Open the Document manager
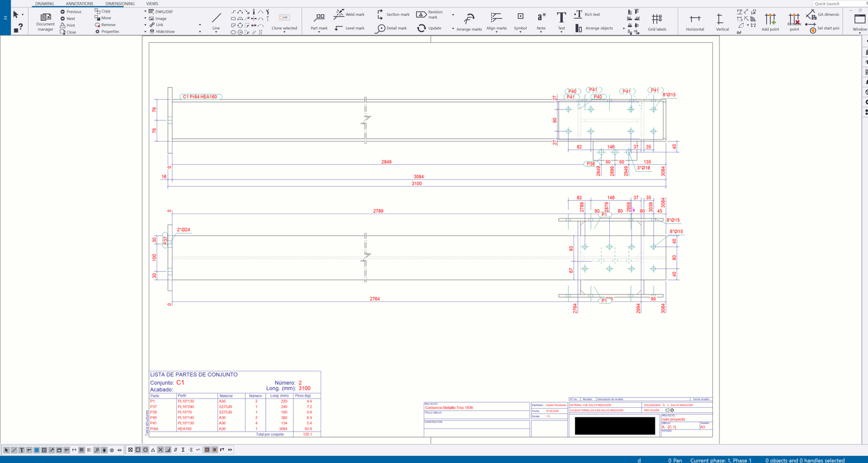This screenshot has height=463, width=868. (x=46, y=22)
